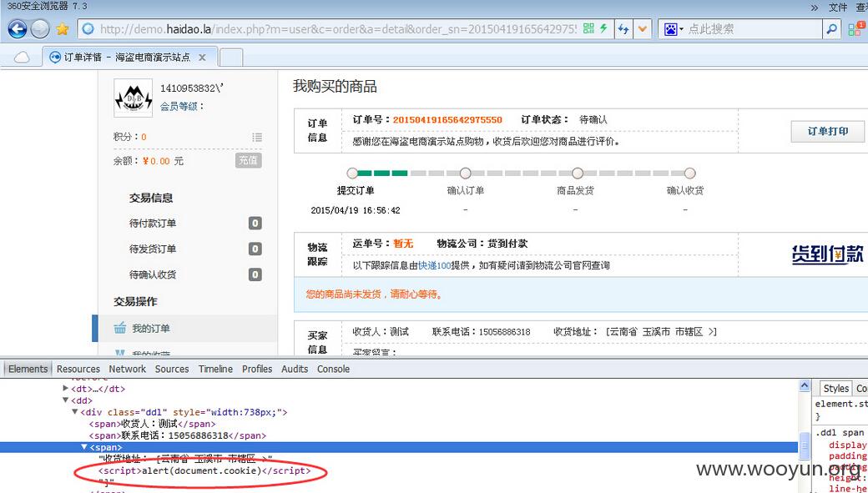This screenshot has width=868, height=493.
Task: Open the extensions grid icon with badge
Action: pyautogui.click(x=855, y=28)
